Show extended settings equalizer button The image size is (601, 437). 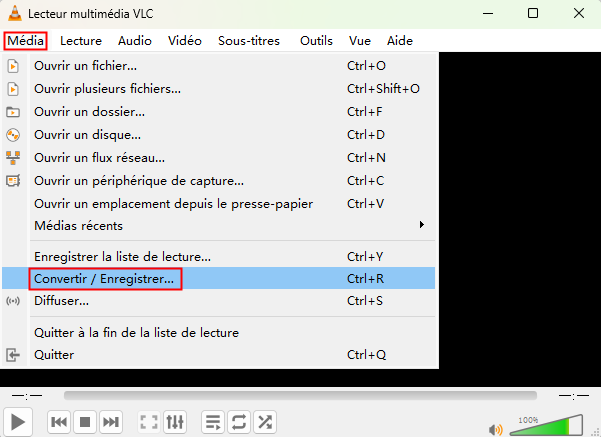pos(175,422)
